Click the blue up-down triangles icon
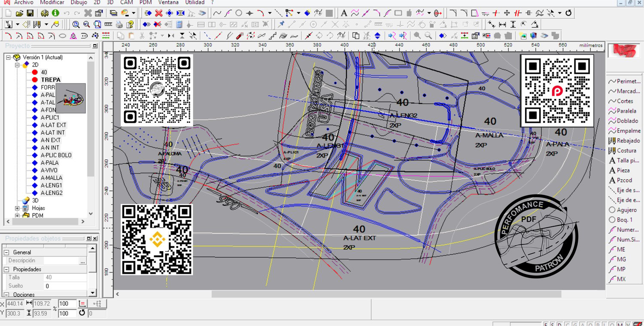The image size is (644, 326). (377, 36)
